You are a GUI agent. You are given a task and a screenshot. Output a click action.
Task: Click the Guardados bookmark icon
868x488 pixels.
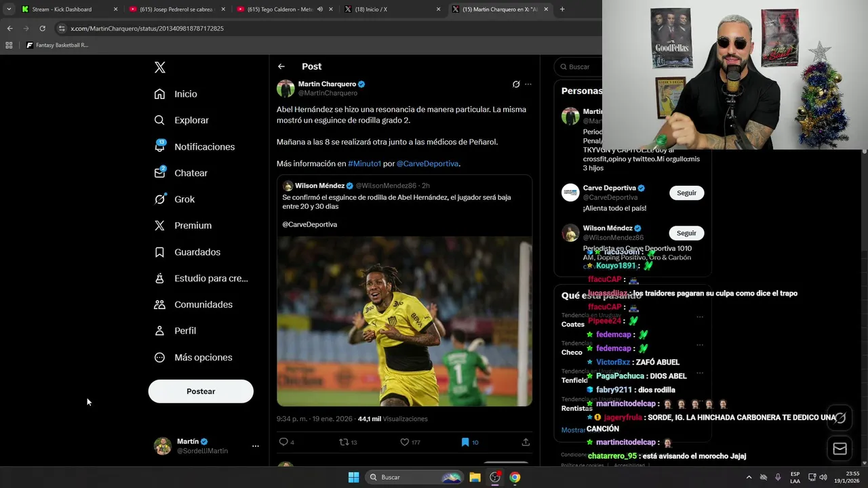159,252
